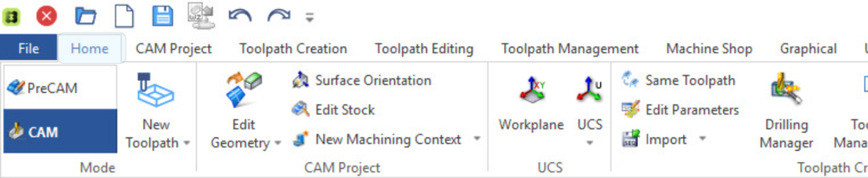Switch to the Toolpath Creation tab
The height and width of the screenshot is (178, 868).
pos(293,49)
